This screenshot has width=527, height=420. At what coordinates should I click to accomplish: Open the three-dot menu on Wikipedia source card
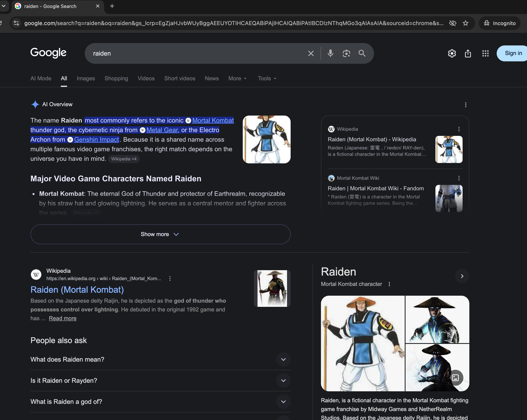pyautogui.click(x=459, y=129)
